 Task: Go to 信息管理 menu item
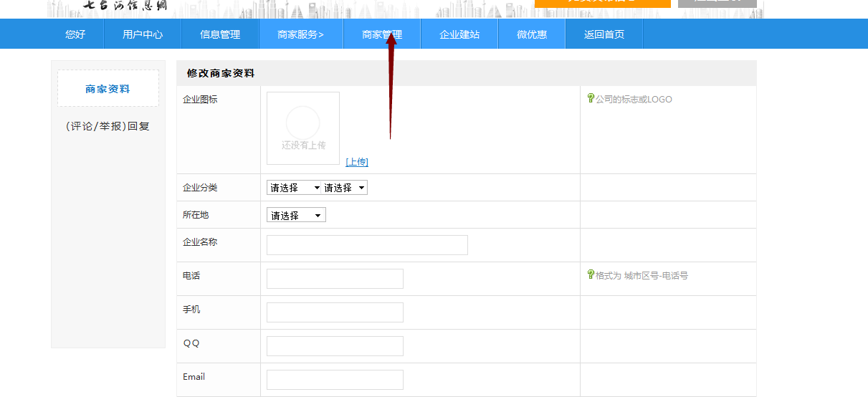(x=220, y=34)
